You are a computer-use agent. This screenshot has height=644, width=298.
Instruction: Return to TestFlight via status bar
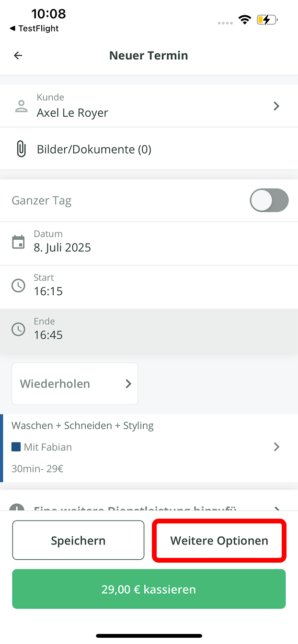tap(34, 29)
